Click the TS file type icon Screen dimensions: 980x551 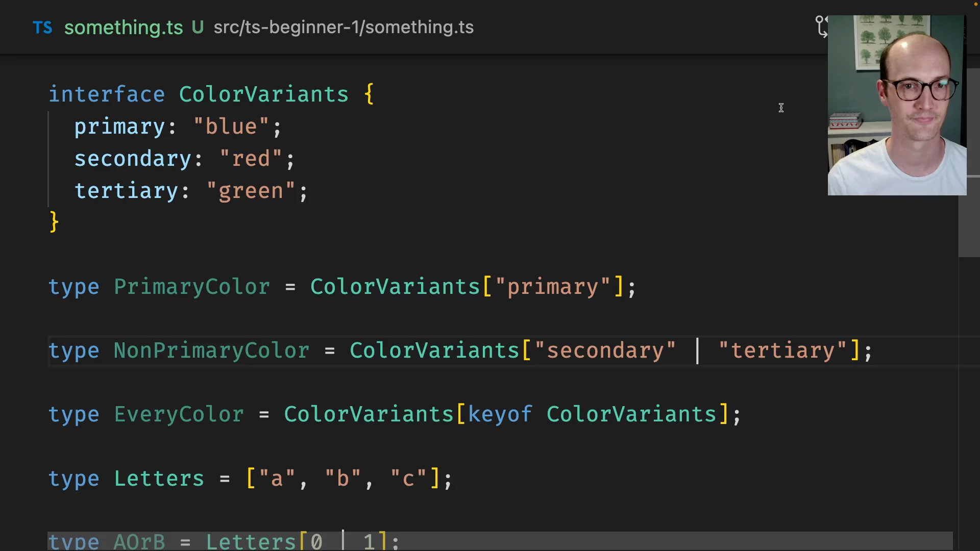[x=42, y=28]
